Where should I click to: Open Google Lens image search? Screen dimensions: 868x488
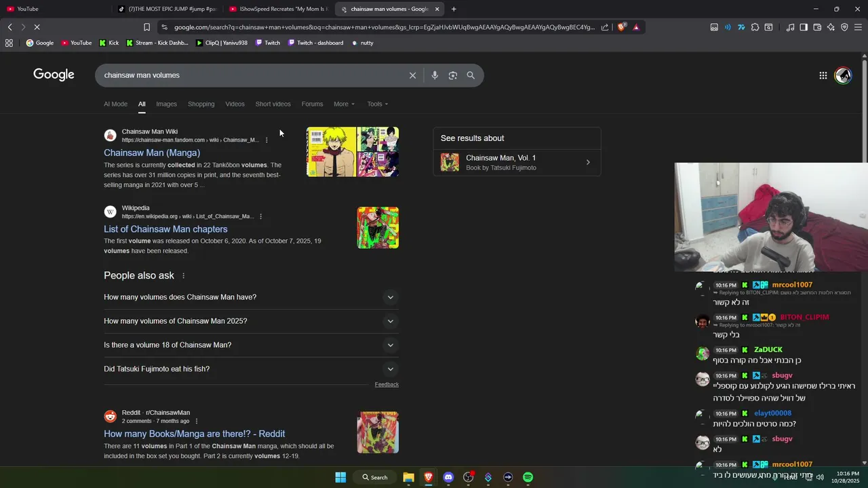tap(453, 75)
